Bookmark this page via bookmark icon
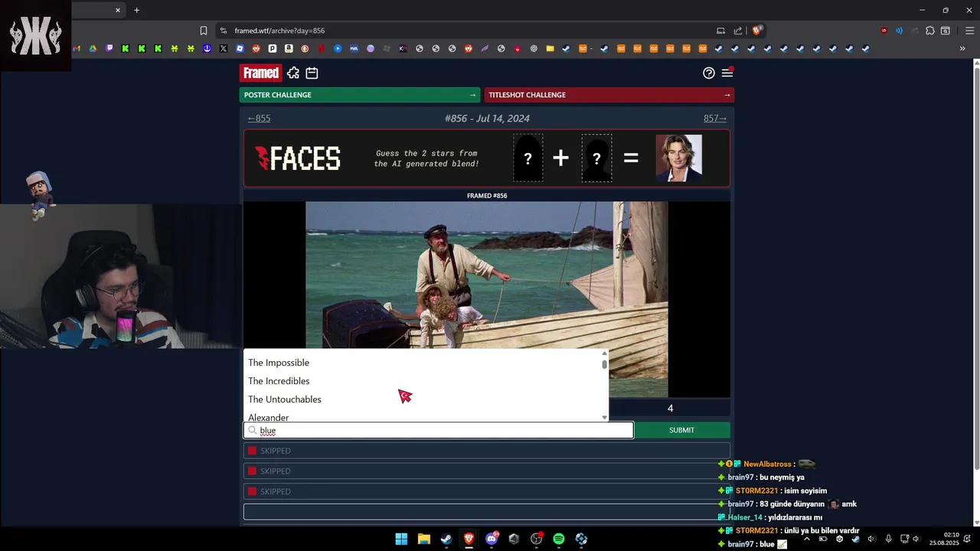Viewport: 980px width, 551px height. point(203,31)
